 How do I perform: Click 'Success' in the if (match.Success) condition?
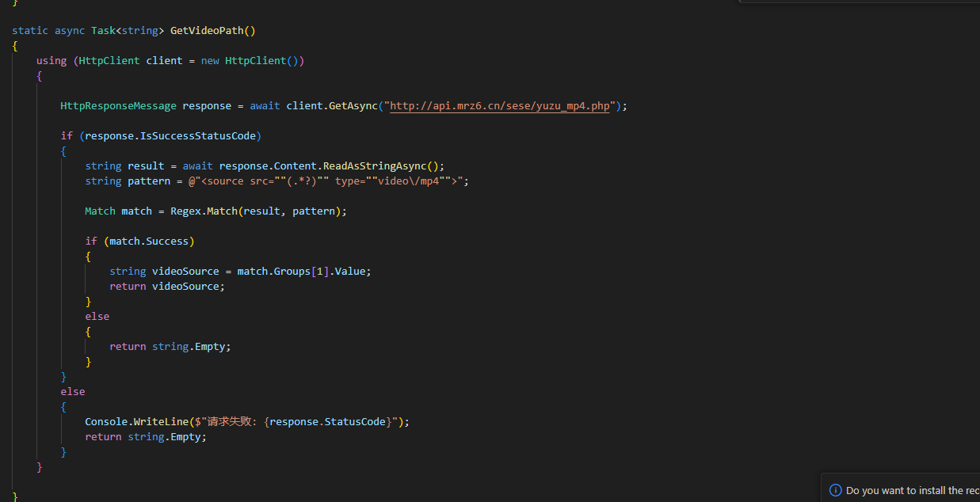click(167, 241)
